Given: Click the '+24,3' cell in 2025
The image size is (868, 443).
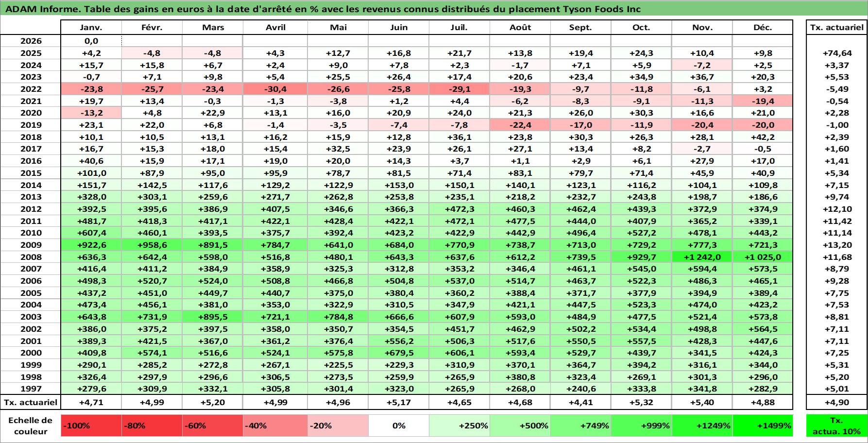Looking at the screenshot, I should 641,53.
